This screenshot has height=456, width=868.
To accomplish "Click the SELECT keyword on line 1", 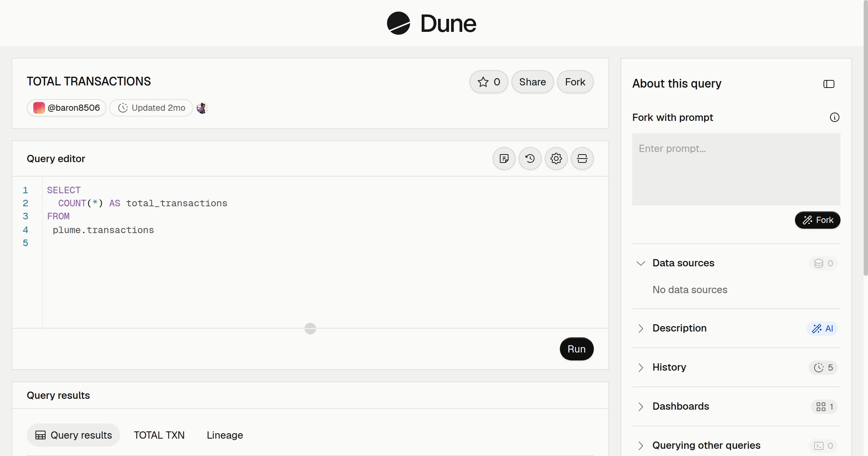I will pos(64,190).
